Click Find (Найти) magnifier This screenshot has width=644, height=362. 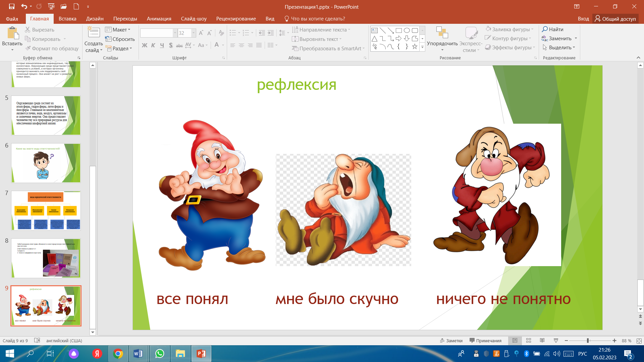553,29
